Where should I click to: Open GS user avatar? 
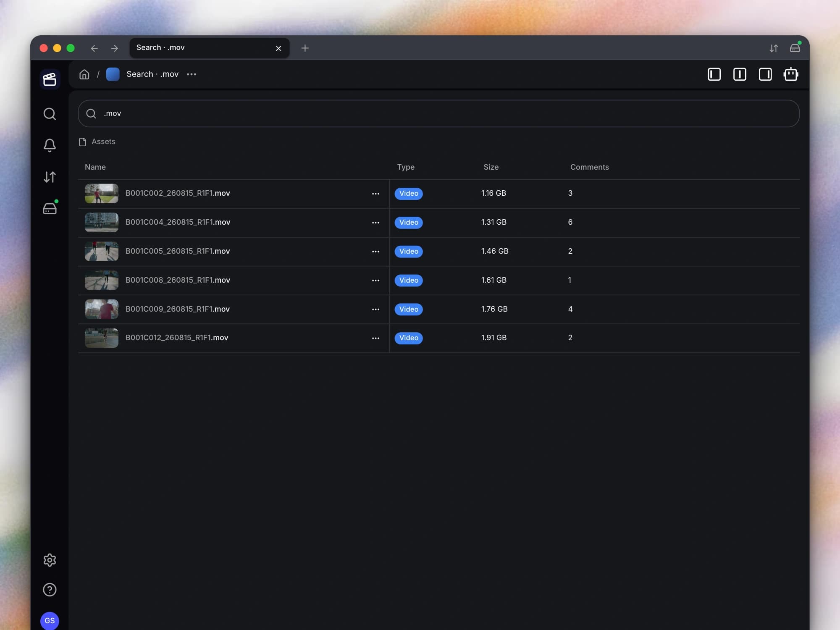50,621
